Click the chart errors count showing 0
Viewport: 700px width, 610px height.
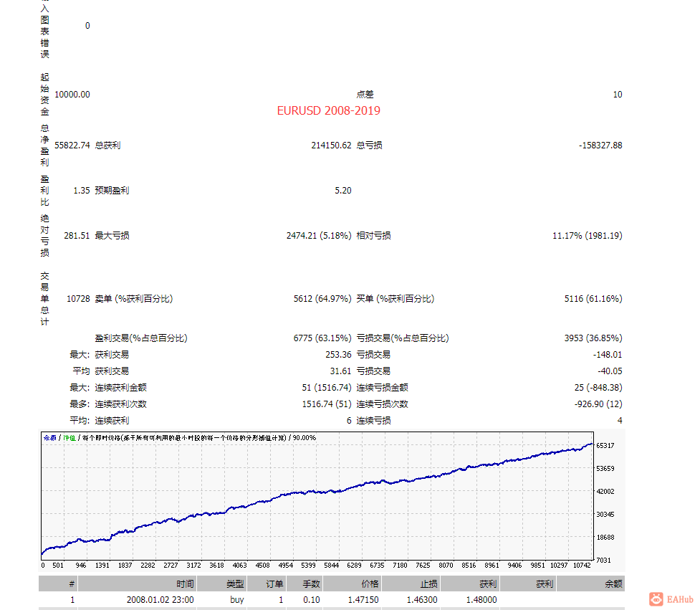click(87, 25)
